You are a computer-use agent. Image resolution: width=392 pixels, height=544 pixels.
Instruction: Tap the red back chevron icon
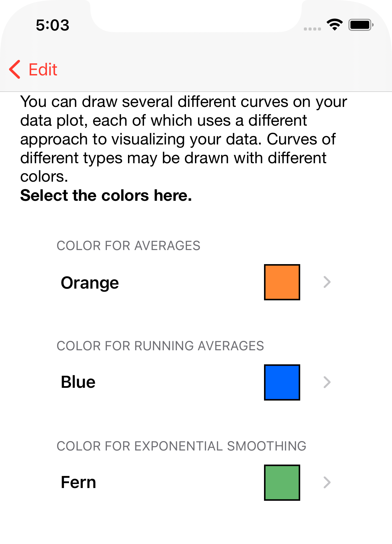[15, 70]
